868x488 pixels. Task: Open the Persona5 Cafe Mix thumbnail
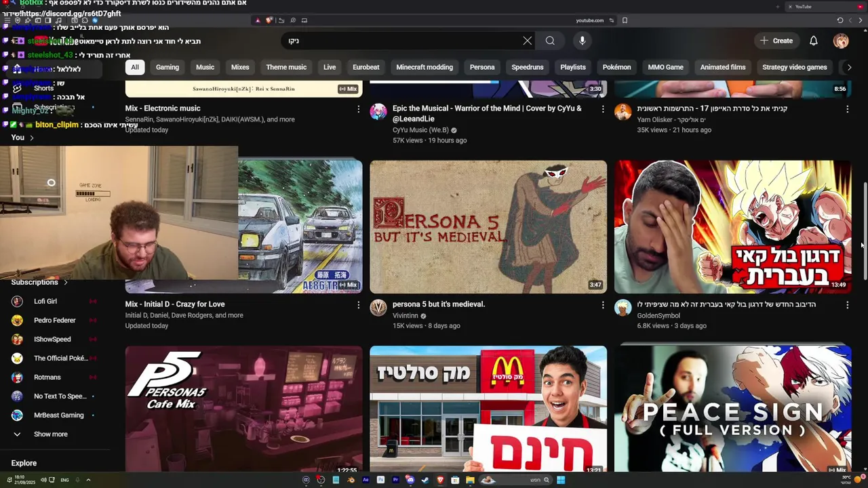pyautogui.click(x=243, y=409)
